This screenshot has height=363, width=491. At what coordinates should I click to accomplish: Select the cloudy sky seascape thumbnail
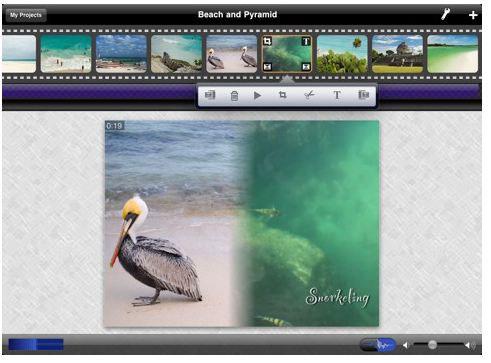point(121,54)
